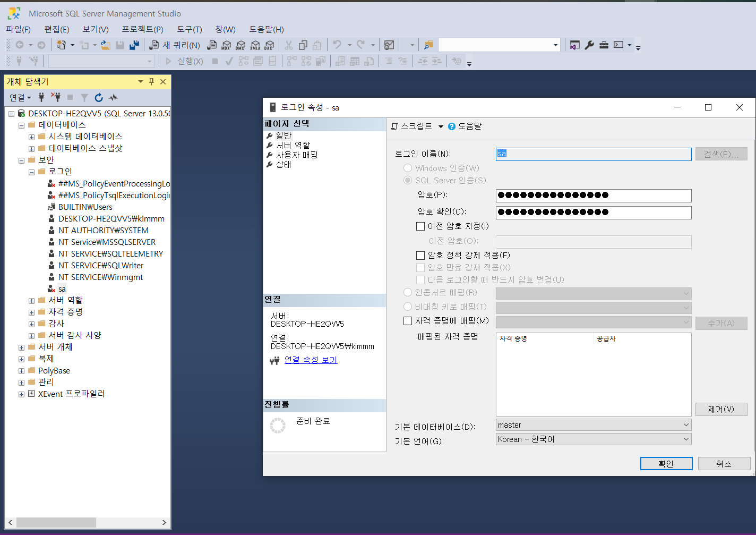Screen dimensions: 756x535
Task: Click the DMX query icon
Action: point(240,45)
